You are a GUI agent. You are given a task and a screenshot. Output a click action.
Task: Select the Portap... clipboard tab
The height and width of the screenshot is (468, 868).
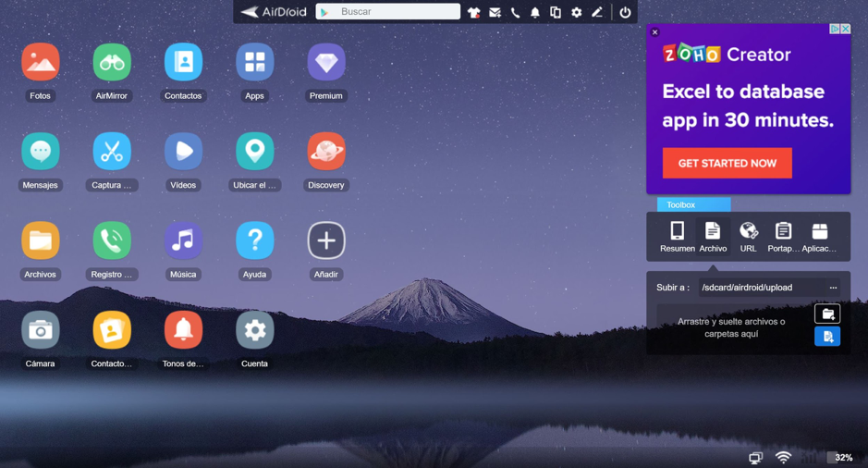click(783, 237)
